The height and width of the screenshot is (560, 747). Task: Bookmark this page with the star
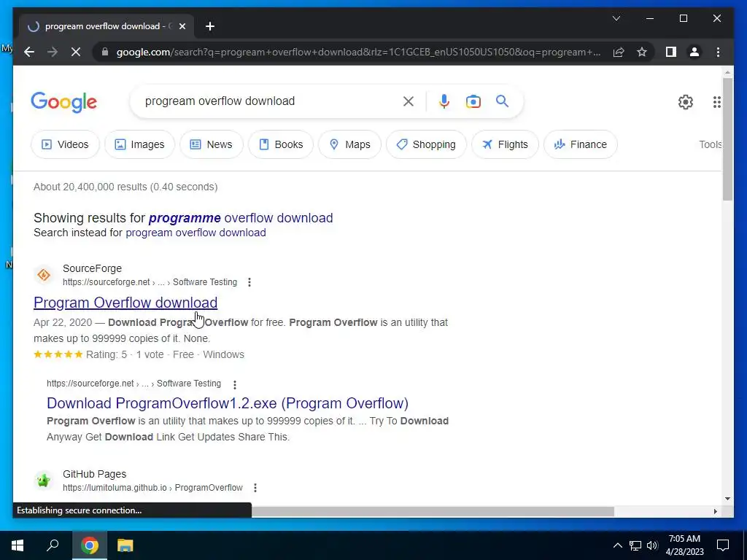coord(642,52)
